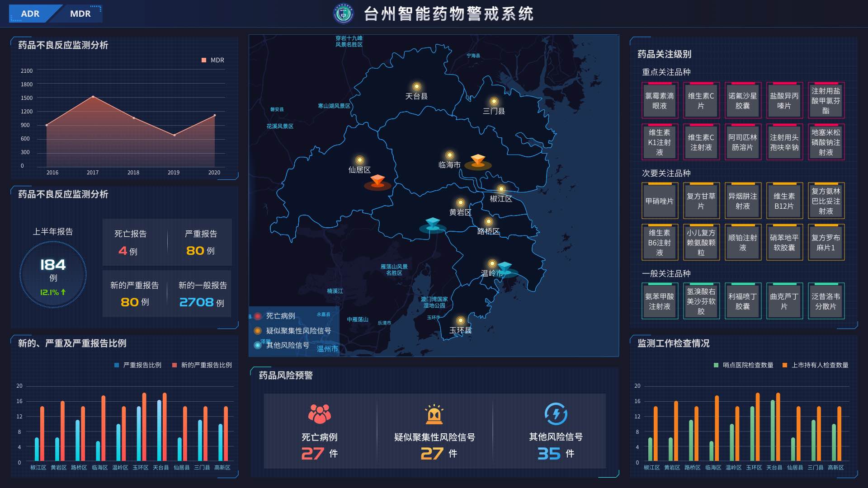Click the yellow dot above 黄岩区 label
The width and height of the screenshot is (868, 488).
[460, 203]
